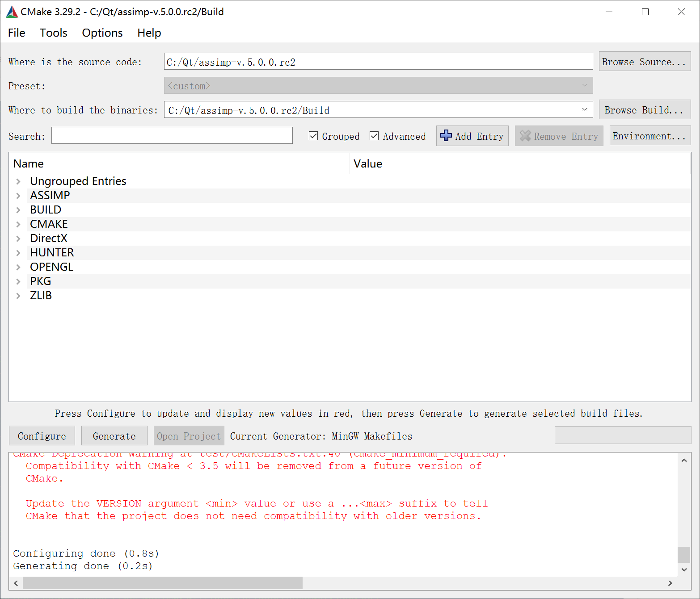The image size is (700, 599).
Task: Toggle the Advanced checkbox
Action: tap(374, 136)
